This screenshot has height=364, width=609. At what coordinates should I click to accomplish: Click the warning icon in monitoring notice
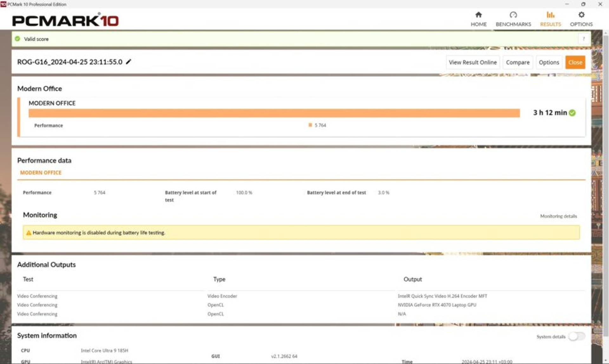(29, 233)
